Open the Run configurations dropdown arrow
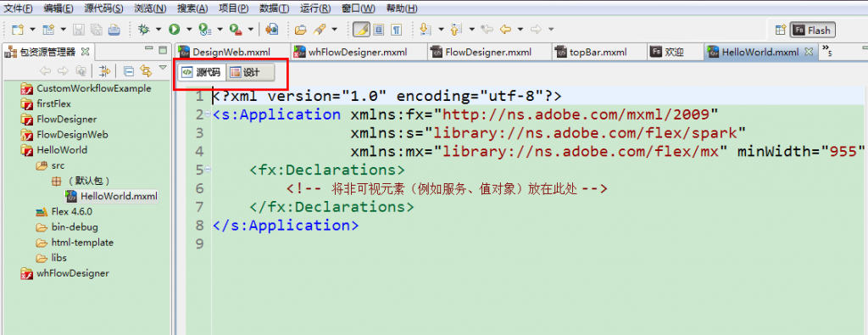The height and width of the screenshot is (335, 868). [189, 30]
